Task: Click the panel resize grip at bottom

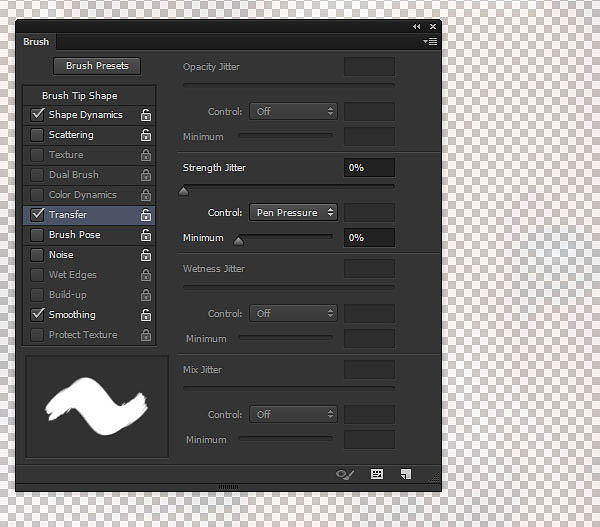Action: click(x=228, y=487)
